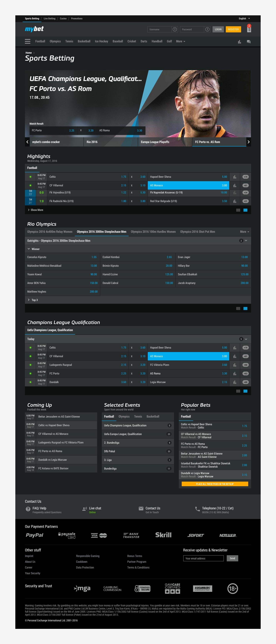Click the Home breadcrumb link
276x644 pixels.
29,53
